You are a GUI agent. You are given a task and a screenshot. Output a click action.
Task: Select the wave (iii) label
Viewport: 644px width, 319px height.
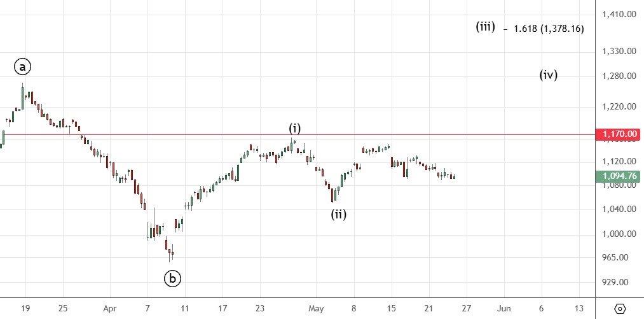(485, 27)
